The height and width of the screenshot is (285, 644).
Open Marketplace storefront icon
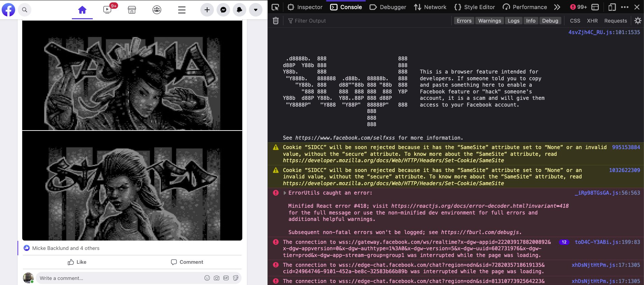(x=132, y=10)
